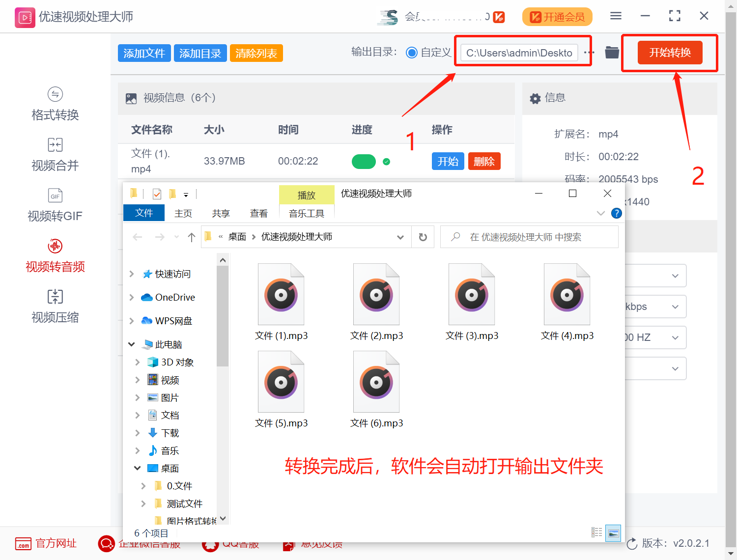737x560 pixels.
Task: Click the Explorer search box
Action: [529, 237]
